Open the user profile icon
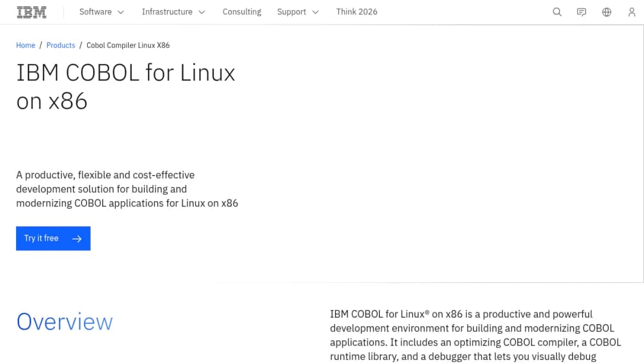 pos(631,12)
